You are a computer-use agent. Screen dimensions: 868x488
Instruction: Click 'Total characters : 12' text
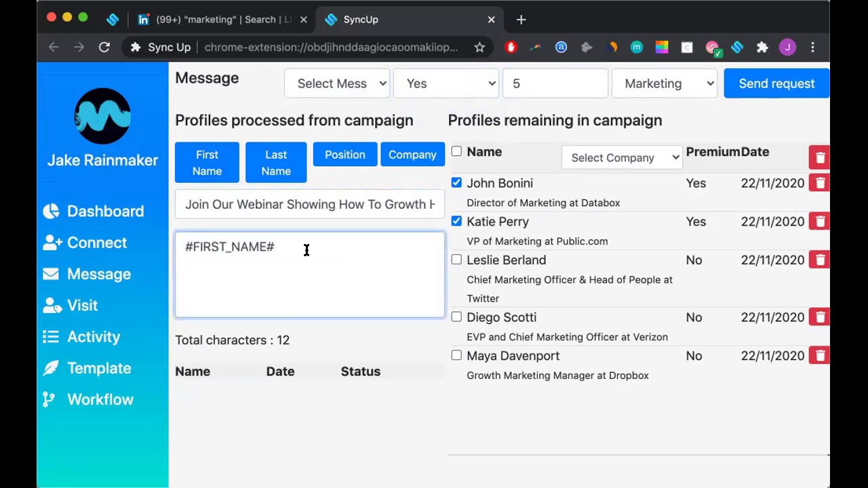[233, 340]
